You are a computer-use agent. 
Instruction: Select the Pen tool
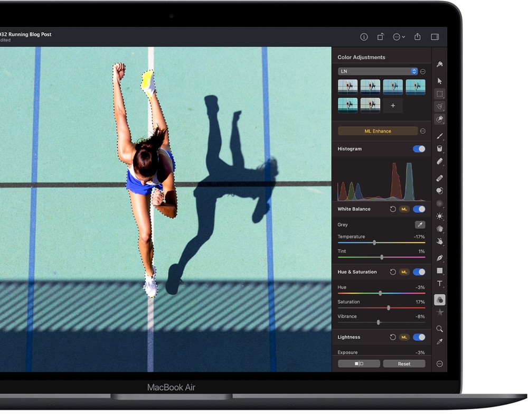pyautogui.click(x=439, y=258)
